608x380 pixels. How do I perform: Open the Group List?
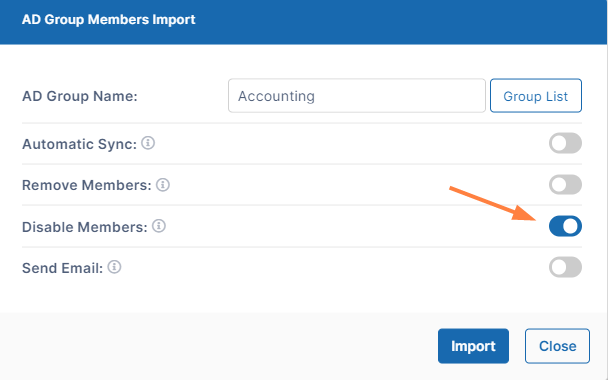(x=535, y=96)
